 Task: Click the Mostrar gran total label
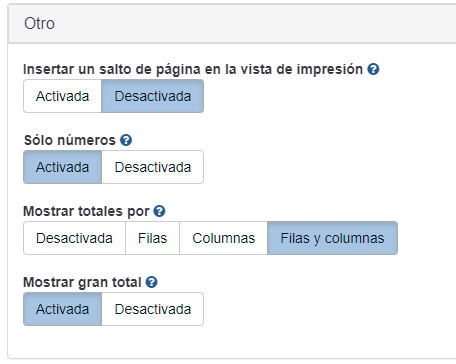[82, 282]
